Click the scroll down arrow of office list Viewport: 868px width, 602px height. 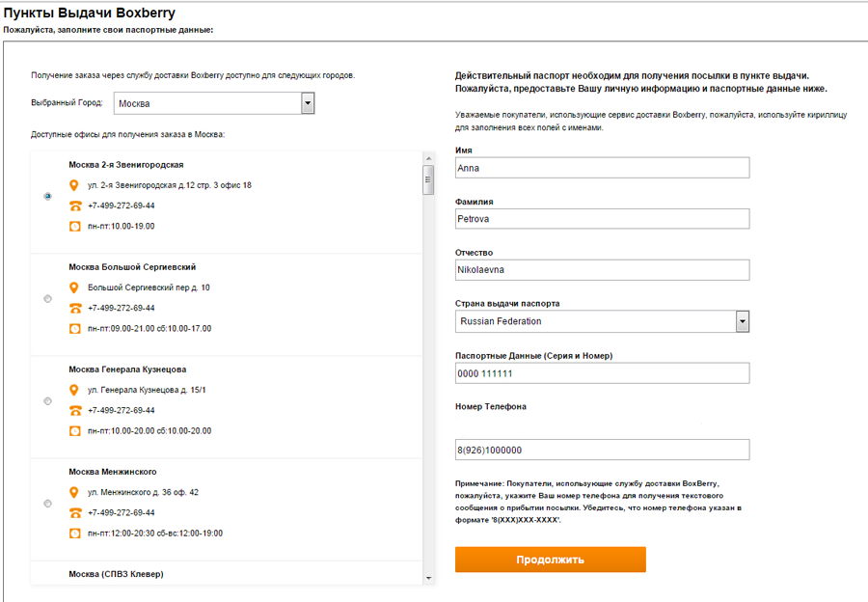point(428,578)
